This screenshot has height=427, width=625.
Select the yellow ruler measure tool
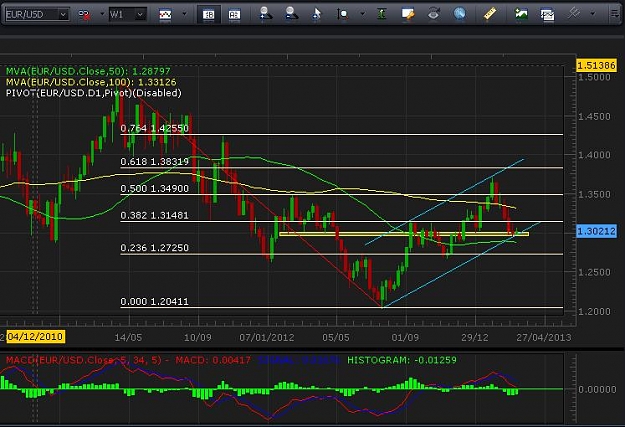(490, 14)
